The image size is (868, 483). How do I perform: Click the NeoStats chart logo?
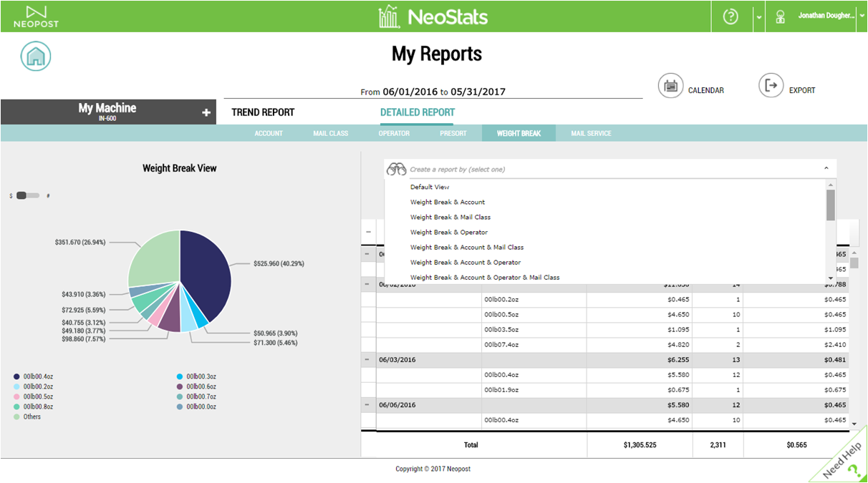[389, 16]
